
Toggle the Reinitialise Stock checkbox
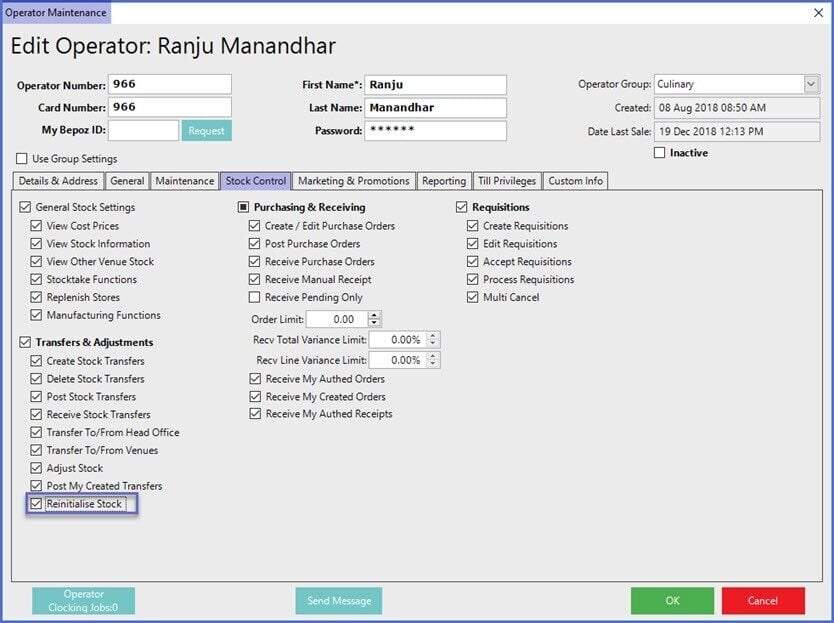pos(37,504)
